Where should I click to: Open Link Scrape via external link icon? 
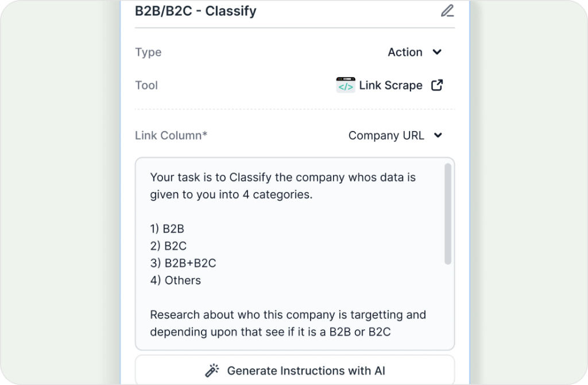pos(437,85)
